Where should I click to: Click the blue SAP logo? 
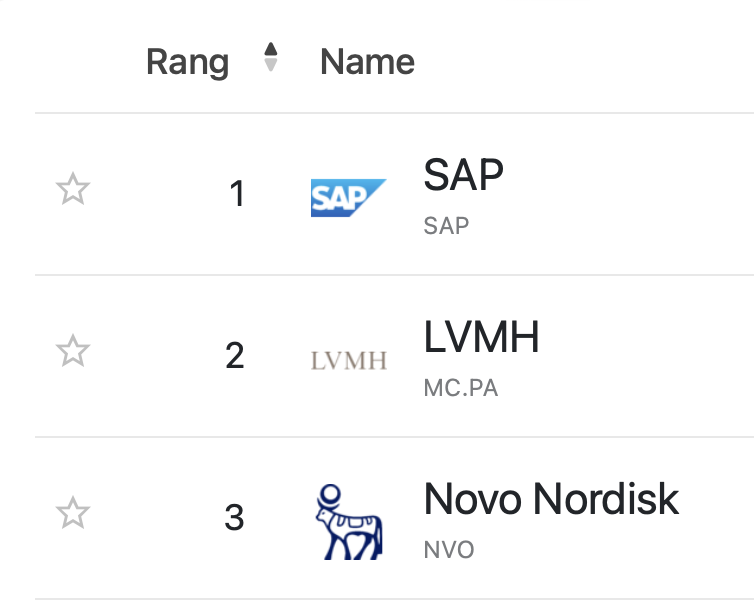tap(347, 198)
